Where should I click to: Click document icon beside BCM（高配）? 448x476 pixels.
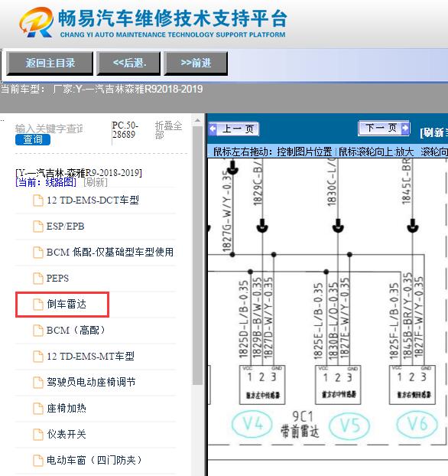38,331
